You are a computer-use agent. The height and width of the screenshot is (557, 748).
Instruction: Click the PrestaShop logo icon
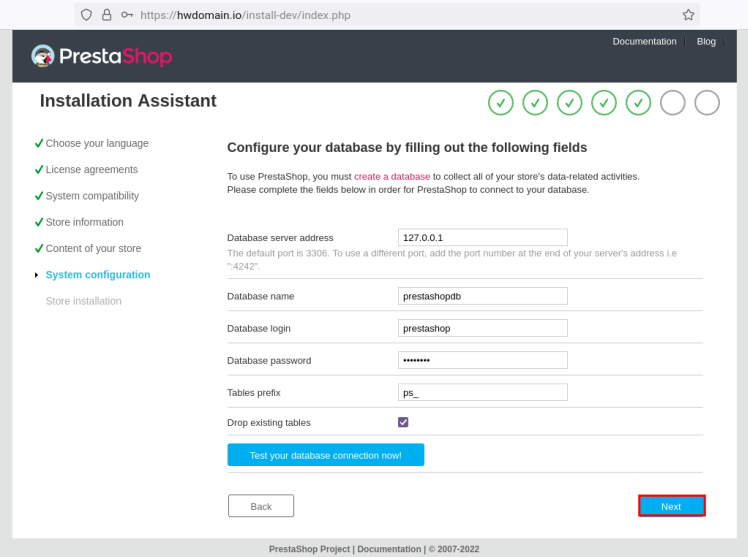tap(43, 56)
